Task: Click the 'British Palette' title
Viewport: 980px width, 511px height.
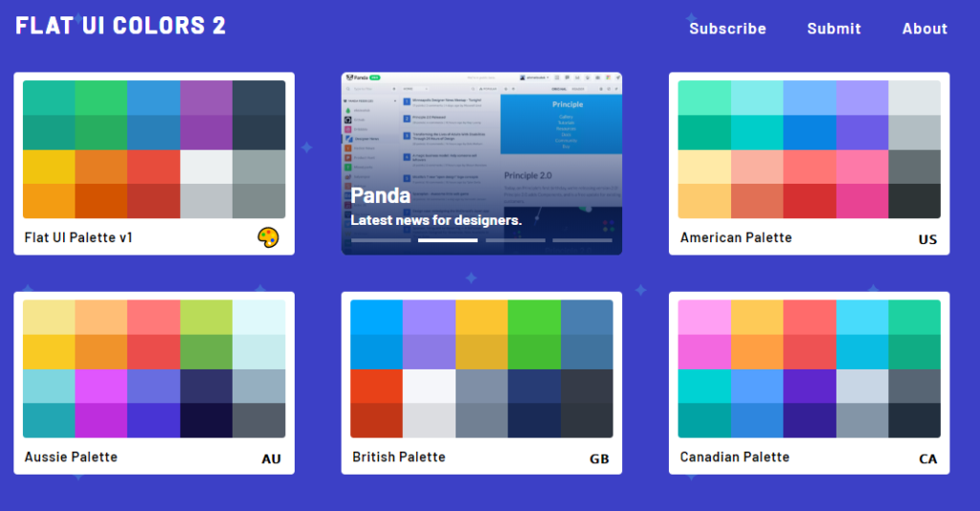Action: [399, 456]
